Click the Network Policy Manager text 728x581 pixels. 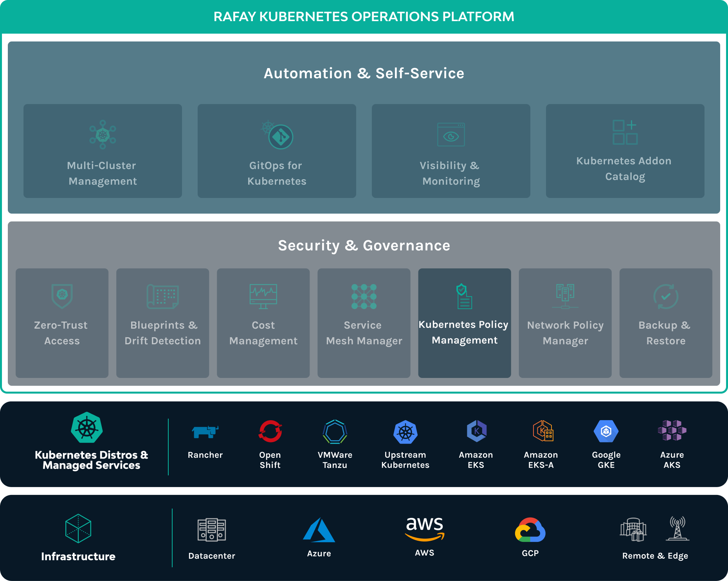565,333
